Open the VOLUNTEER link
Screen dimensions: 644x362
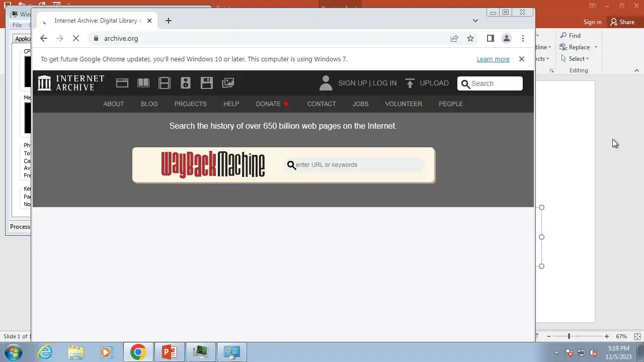point(404,104)
